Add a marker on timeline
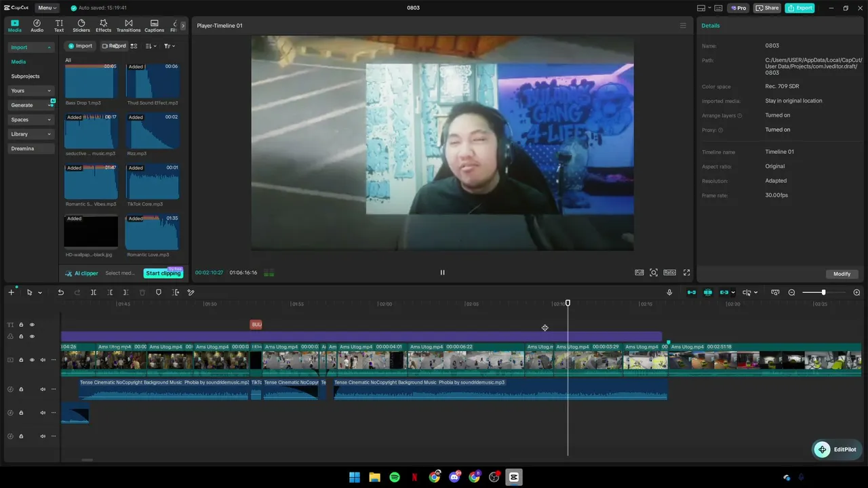This screenshot has width=868, height=488. coord(159,292)
